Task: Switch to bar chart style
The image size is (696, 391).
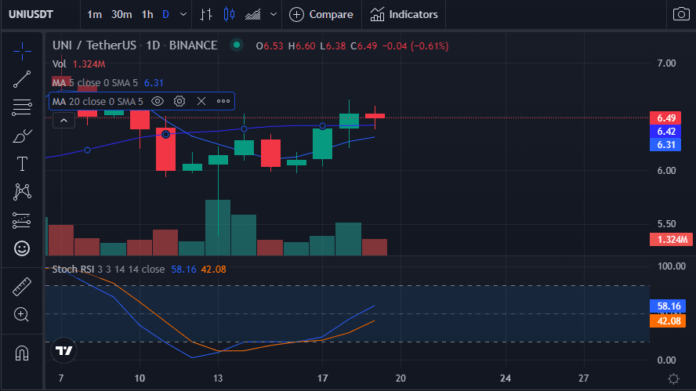Action: (x=206, y=14)
